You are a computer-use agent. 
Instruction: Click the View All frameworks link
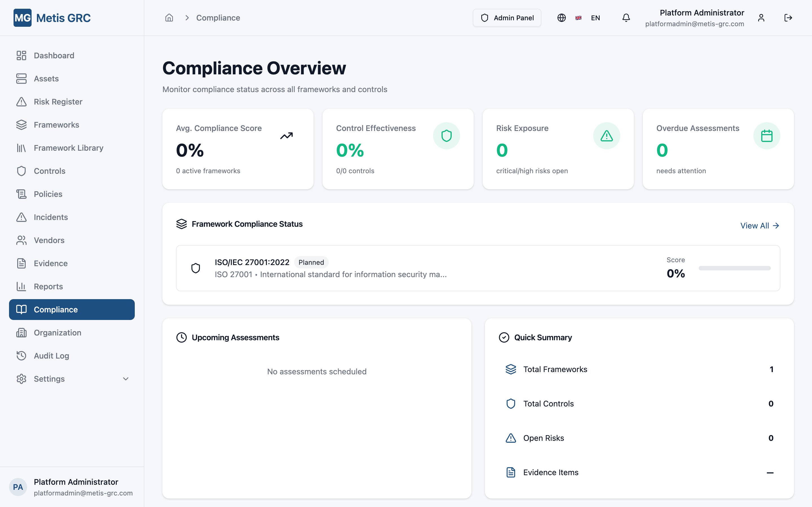click(759, 225)
